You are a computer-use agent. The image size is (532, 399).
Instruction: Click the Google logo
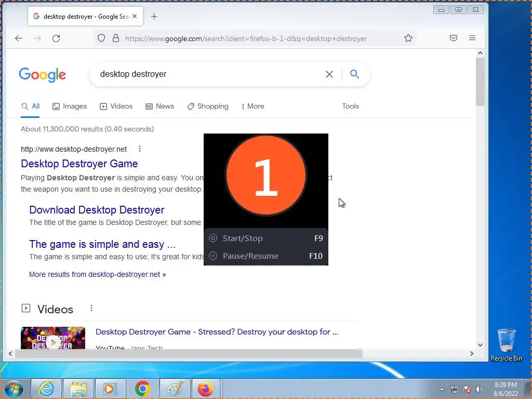coord(43,74)
